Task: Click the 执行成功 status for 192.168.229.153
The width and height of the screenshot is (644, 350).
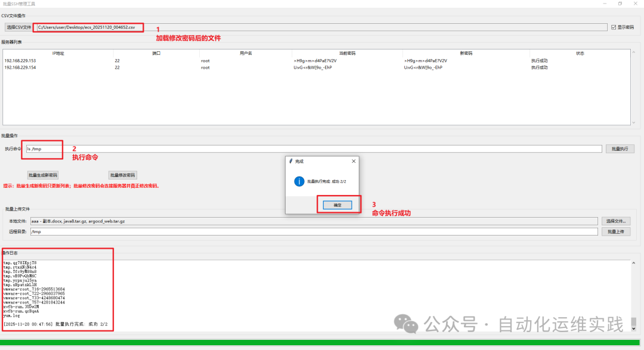Action: pos(539,61)
